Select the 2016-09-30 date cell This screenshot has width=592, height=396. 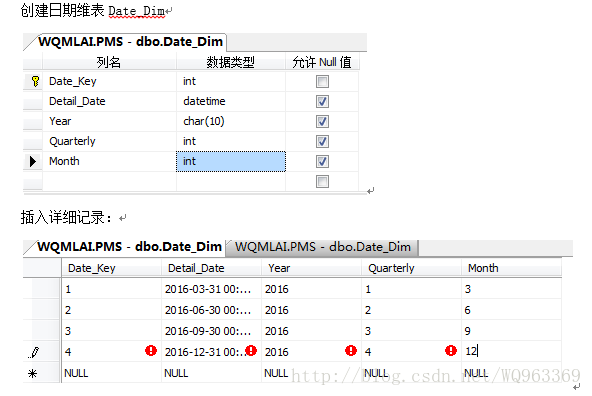(211, 331)
